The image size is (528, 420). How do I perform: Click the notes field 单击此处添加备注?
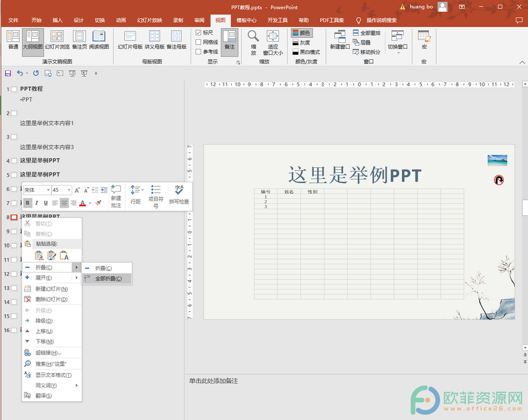[214, 381]
